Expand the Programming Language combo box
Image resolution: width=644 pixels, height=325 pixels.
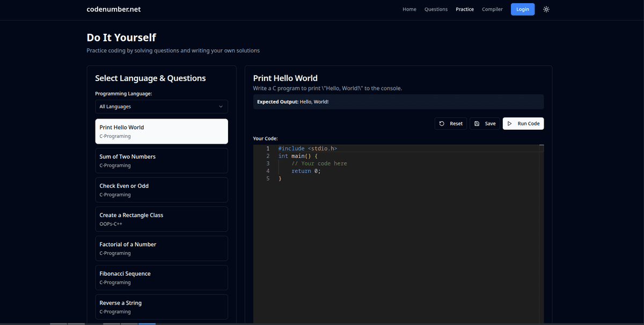161,106
